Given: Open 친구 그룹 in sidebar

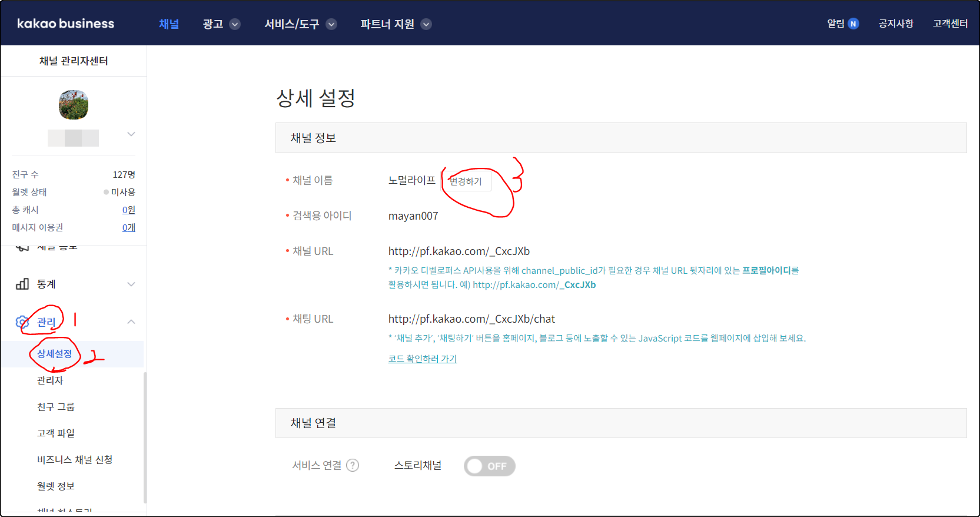Looking at the screenshot, I should 56,406.
